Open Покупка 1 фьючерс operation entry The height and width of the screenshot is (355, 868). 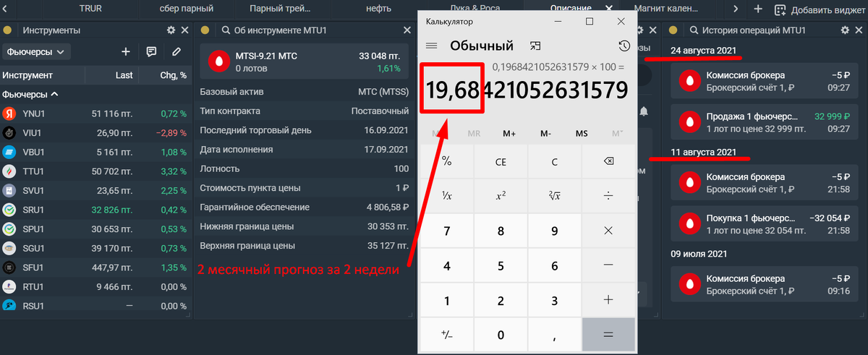pyautogui.click(x=765, y=224)
